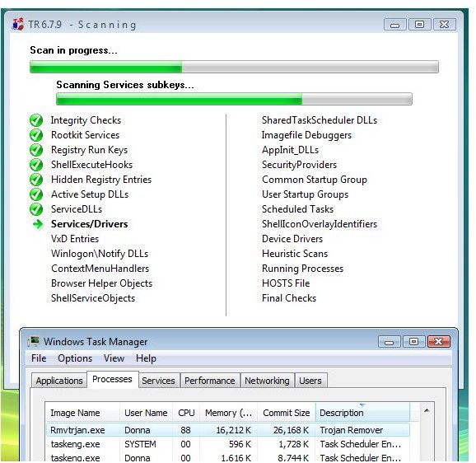The width and height of the screenshot is (476, 463).
Task: Open the Help menu in Task Manager
Action: coord(146,358)
